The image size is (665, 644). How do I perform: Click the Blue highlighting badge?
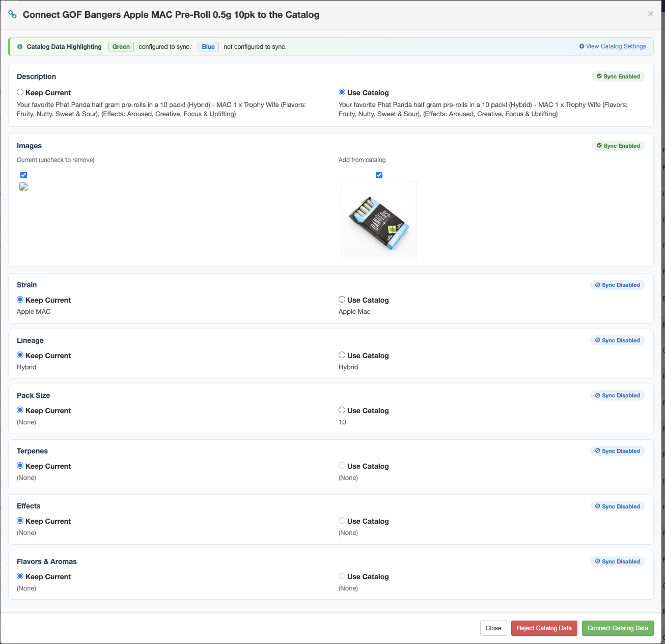(x=208, y=47)
